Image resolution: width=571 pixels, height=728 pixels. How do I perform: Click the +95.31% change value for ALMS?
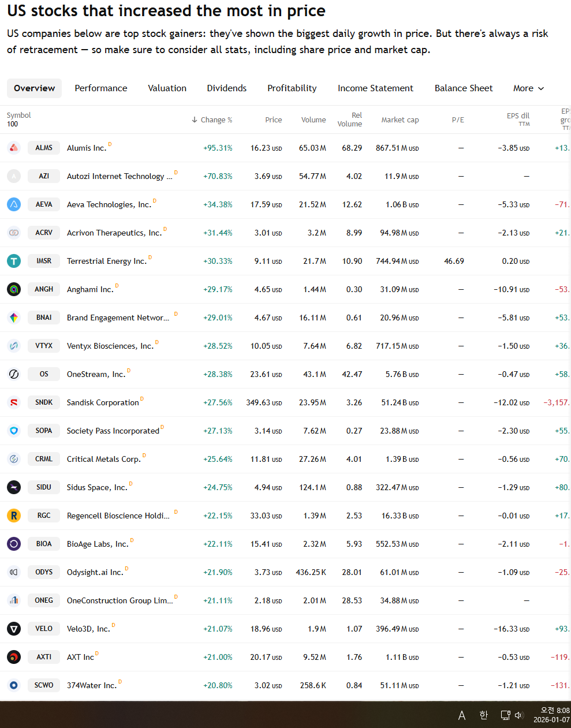[218, 148]
